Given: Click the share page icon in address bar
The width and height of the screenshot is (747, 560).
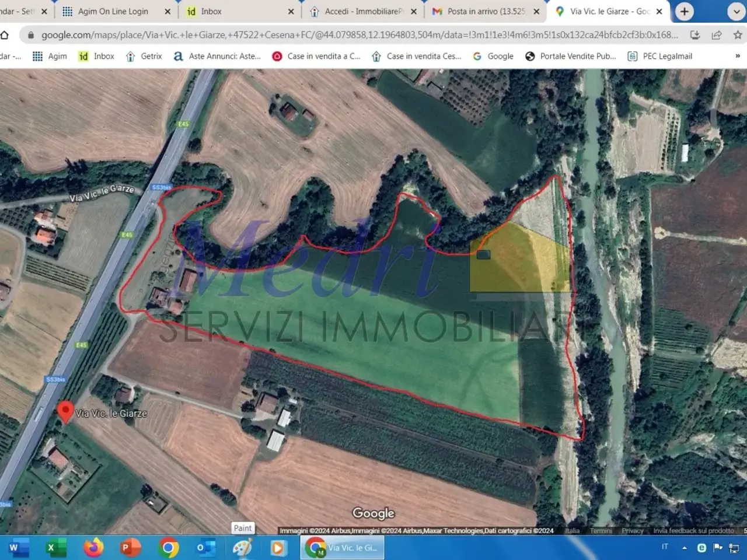Looking at the screenshot, I should pos(716,35).
